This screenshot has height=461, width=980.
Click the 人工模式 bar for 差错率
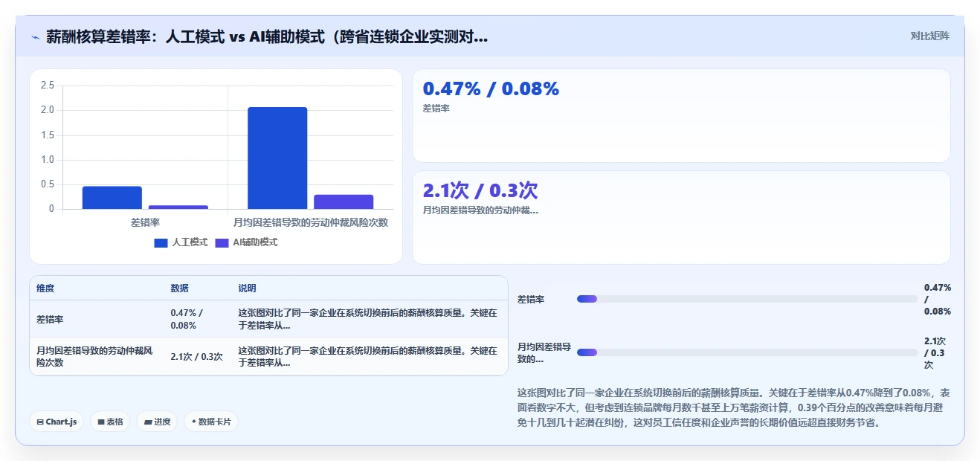112,197
